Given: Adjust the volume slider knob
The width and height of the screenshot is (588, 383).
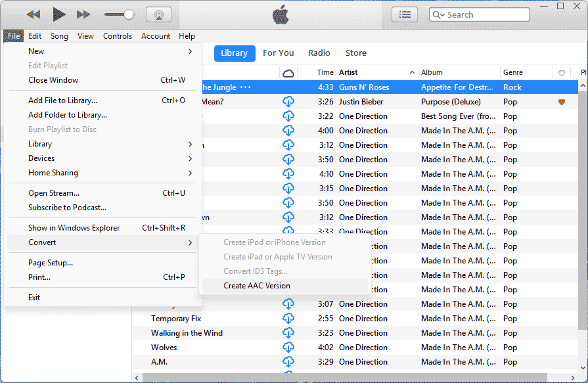Looking at the screenshot, I should coord(129,14).
